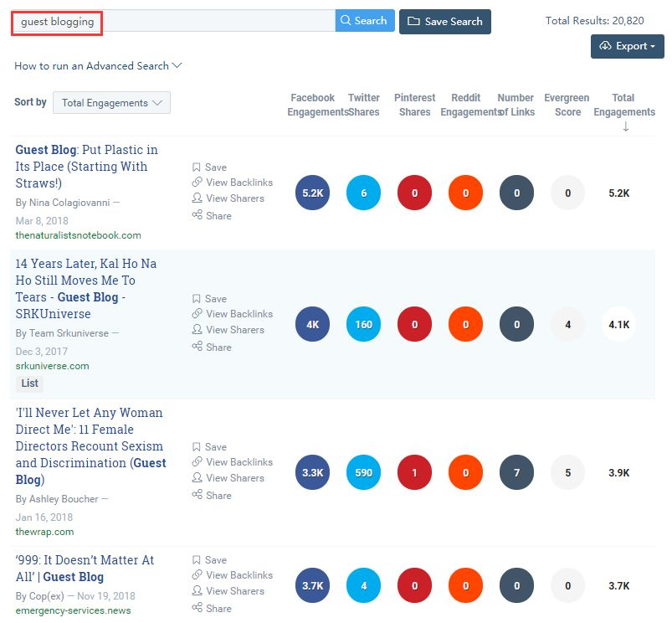
Task: Click the Save Search button
Action: point(445,22)
